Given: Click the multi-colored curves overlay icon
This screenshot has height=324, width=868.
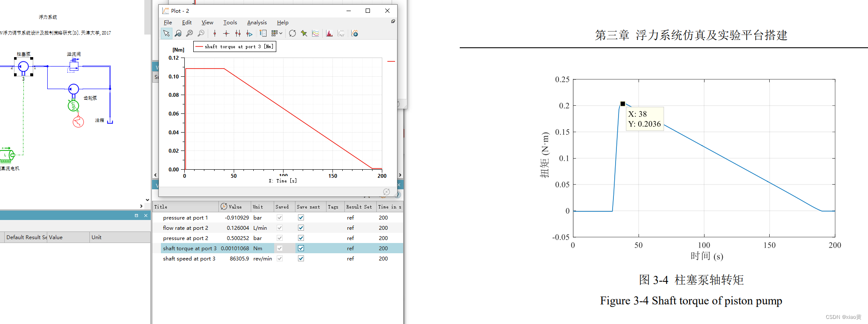Looking at the screenshot, I should (315, 33).
